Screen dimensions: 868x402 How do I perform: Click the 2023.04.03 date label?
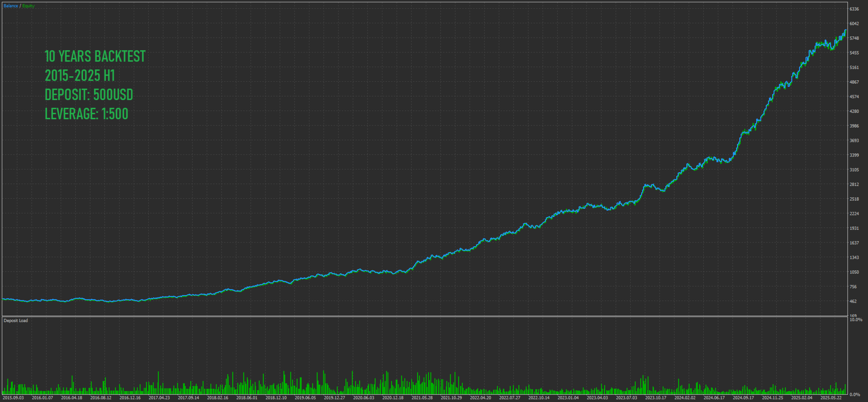597,398
